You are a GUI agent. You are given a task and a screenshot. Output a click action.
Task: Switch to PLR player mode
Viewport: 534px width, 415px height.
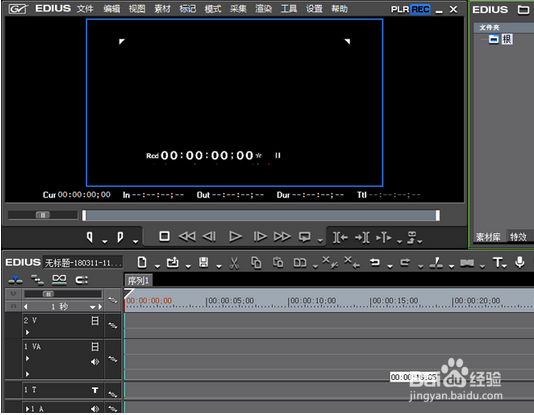point(400,10)
